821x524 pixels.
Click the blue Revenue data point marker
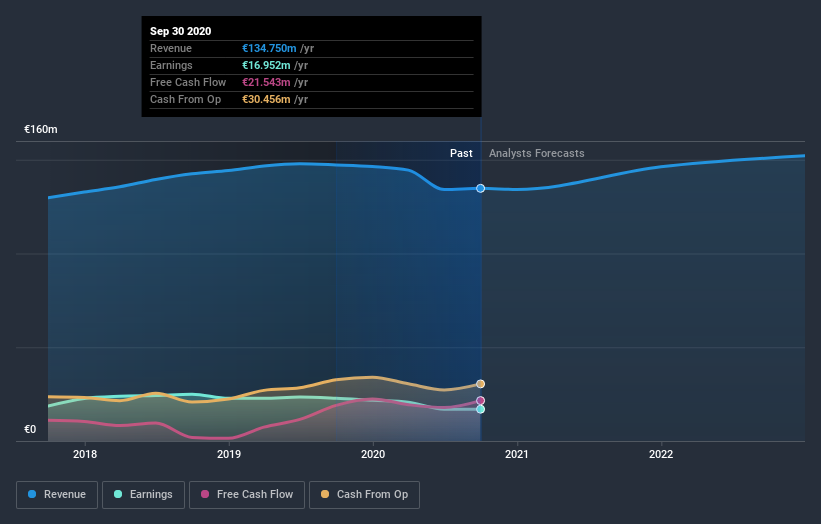480,188
